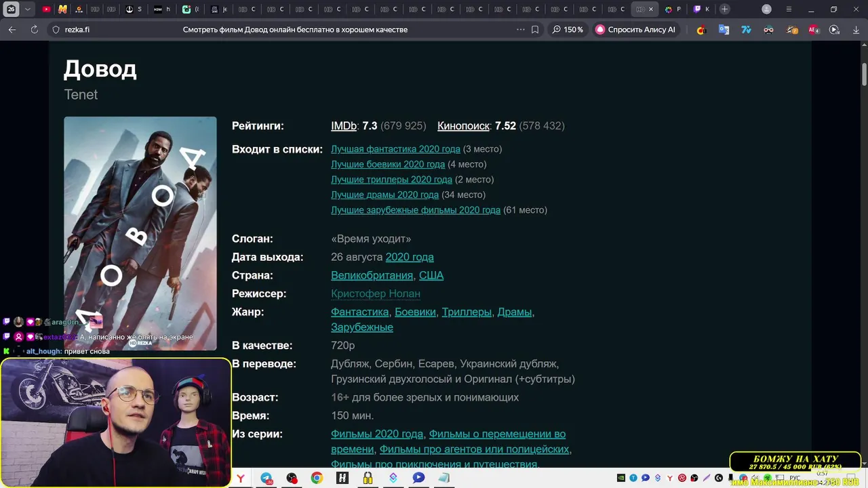Open the padlock app in the taskbar
This screenshot has width=868, height=488.
point(368,478)
